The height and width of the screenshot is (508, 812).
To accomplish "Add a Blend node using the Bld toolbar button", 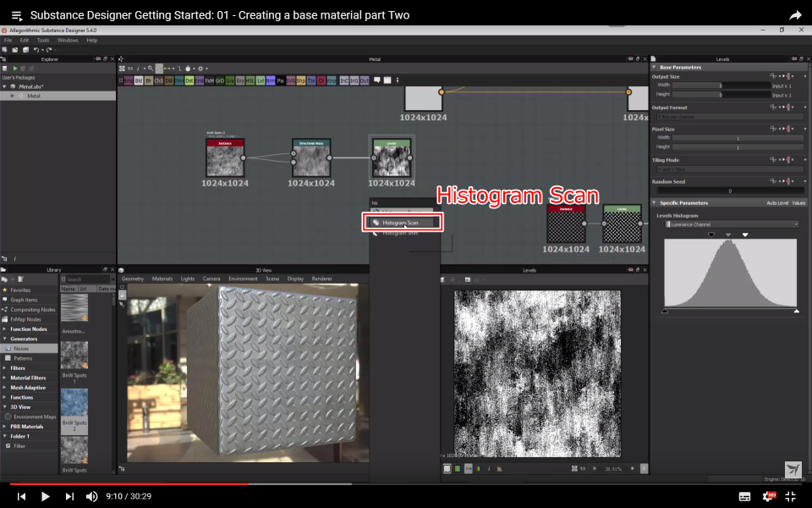I will pos(138,81).
